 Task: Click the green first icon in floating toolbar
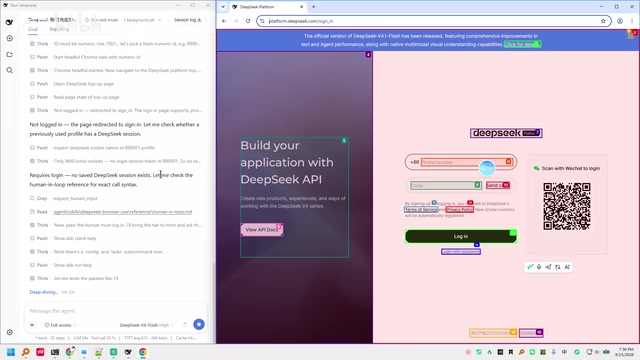(x=530, y=267)
